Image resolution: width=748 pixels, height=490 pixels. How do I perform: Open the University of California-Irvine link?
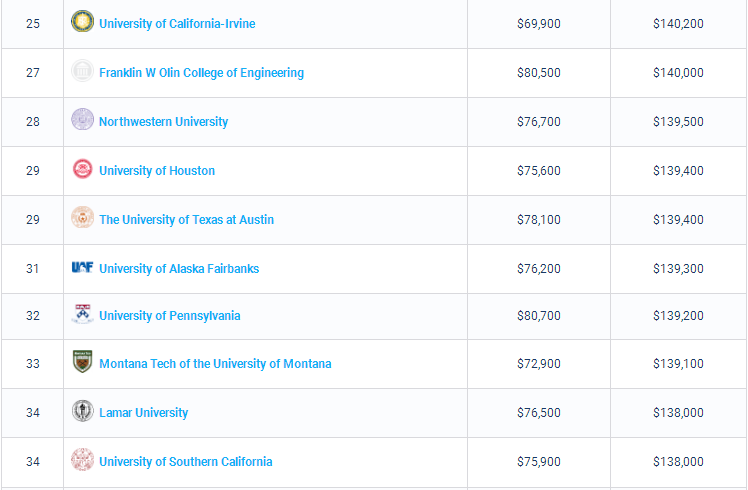(x=177, y=23)
